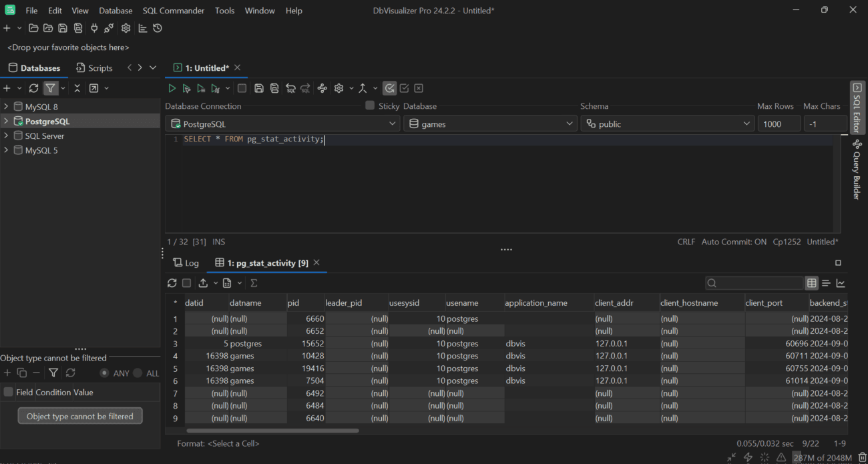Open the File menu
This screenshot has width=868, height=464.
point(31,11)
